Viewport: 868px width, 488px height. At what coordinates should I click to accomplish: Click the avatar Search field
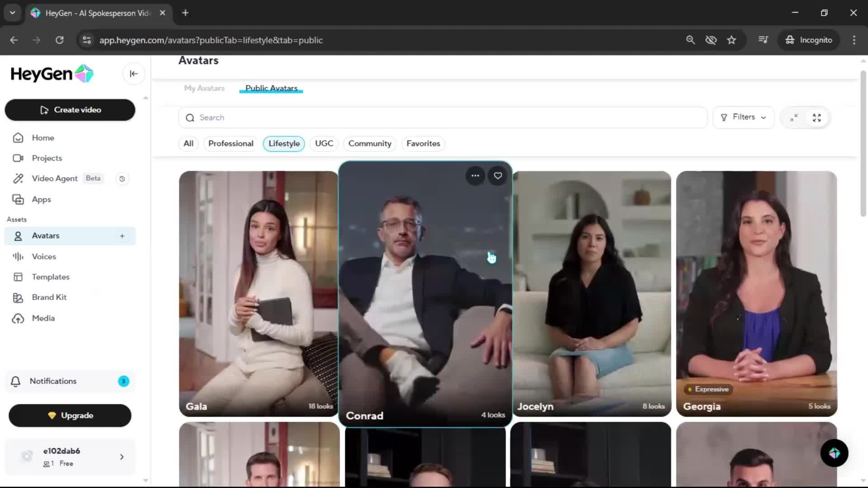(443, 117)
